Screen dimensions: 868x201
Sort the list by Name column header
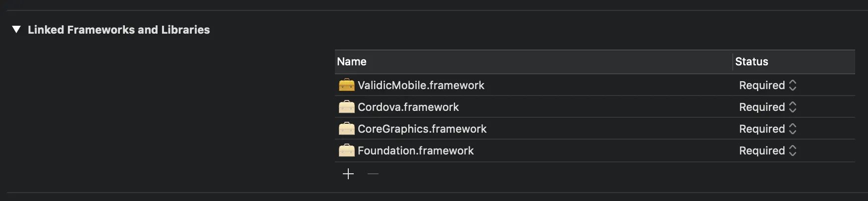pyautogui.click(x=352, y=62)
